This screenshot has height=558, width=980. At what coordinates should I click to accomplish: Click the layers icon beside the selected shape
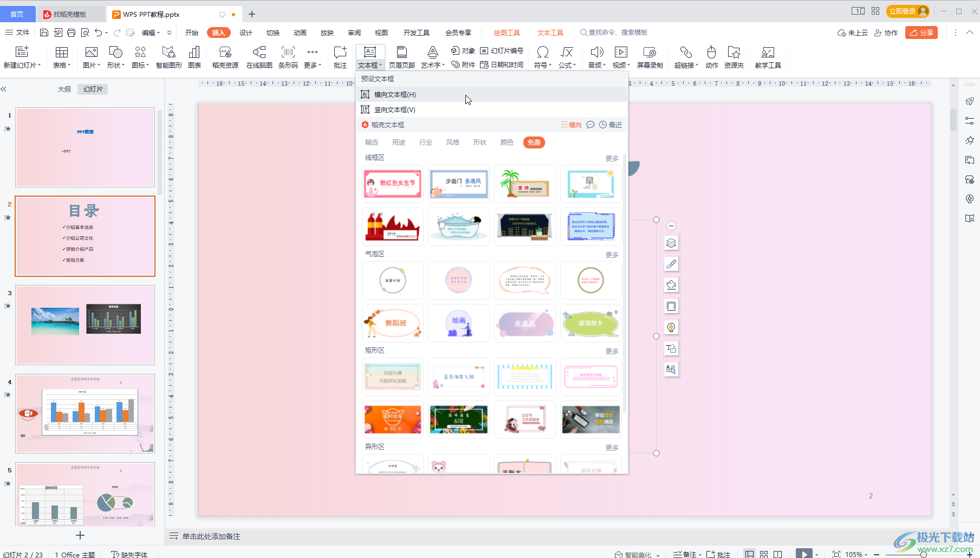pyautogui.click(x=671, y=243)
